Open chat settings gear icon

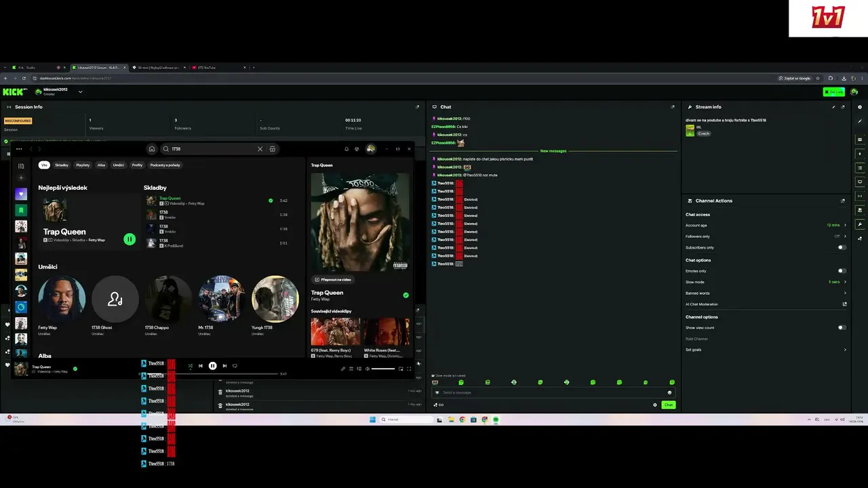(655, 405)
